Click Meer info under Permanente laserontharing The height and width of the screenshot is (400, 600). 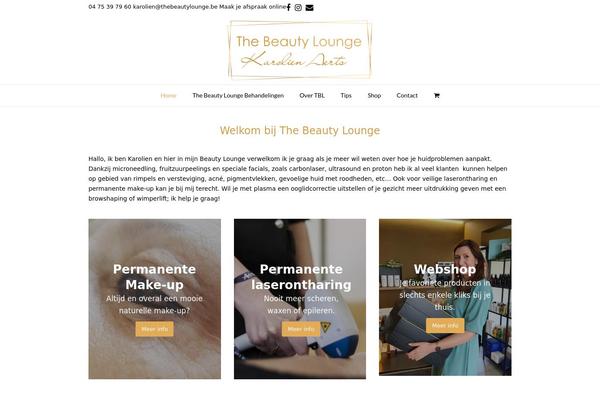(301, 329)
